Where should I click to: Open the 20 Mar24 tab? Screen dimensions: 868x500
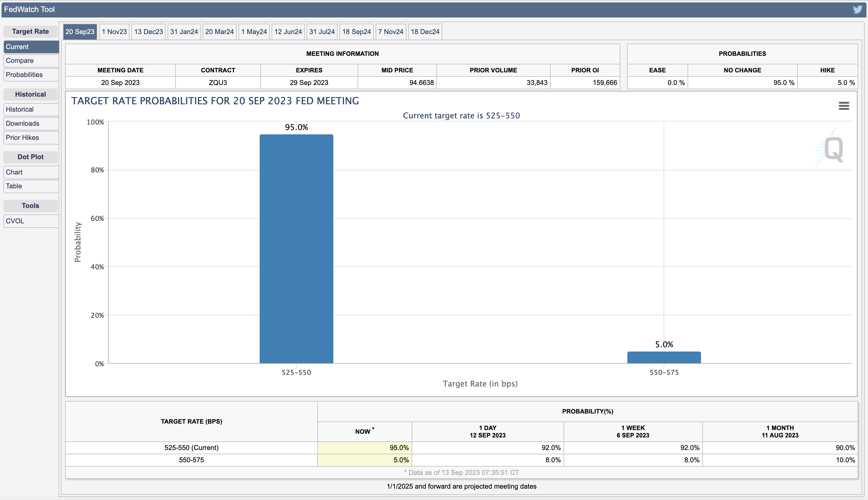coord(219,32)
